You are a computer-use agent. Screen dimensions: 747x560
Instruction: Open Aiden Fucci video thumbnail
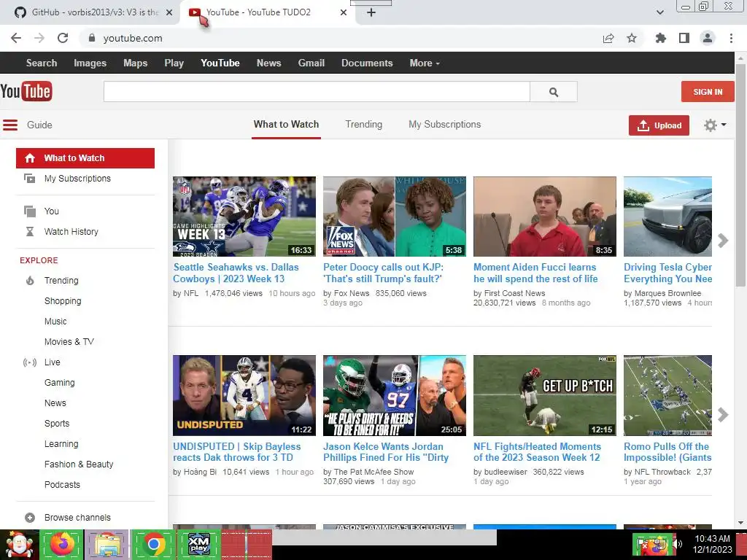tap(544, 217)
